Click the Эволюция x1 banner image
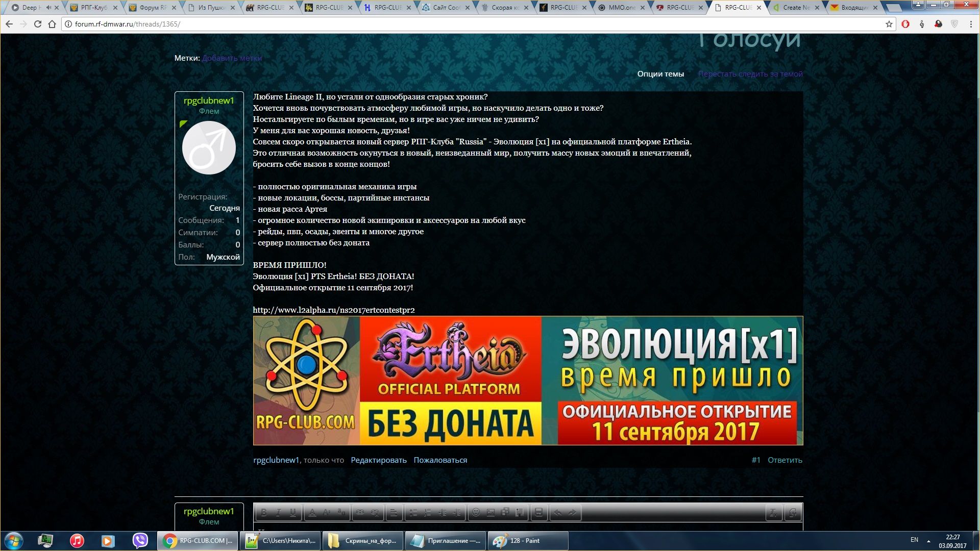This screenshot has width=980, height=551. [x=528, y=381]
